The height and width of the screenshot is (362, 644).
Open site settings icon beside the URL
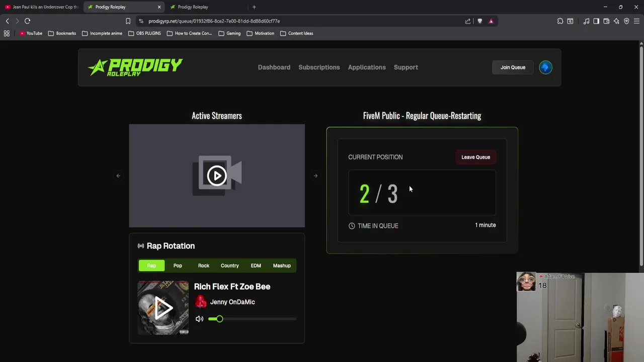coord(141,21)
